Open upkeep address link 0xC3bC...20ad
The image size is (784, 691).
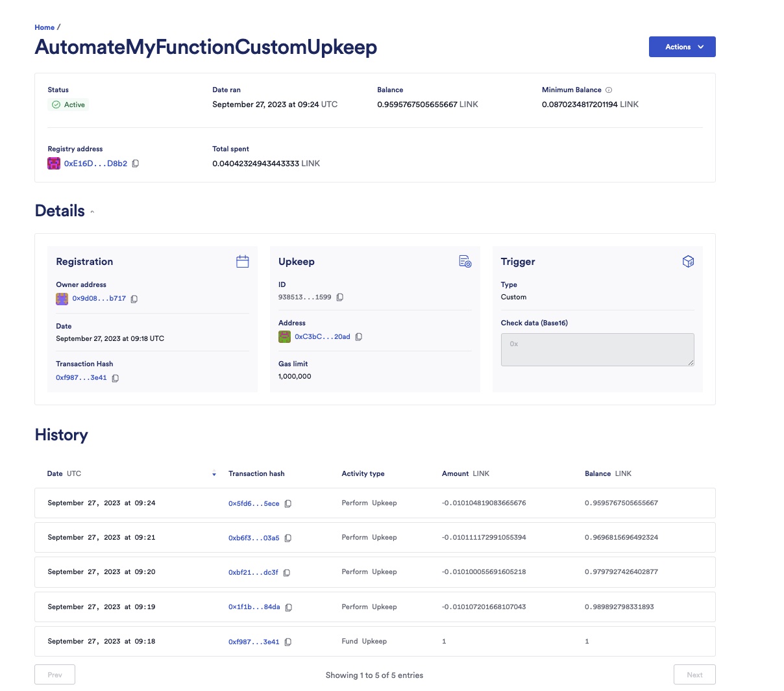322,337
